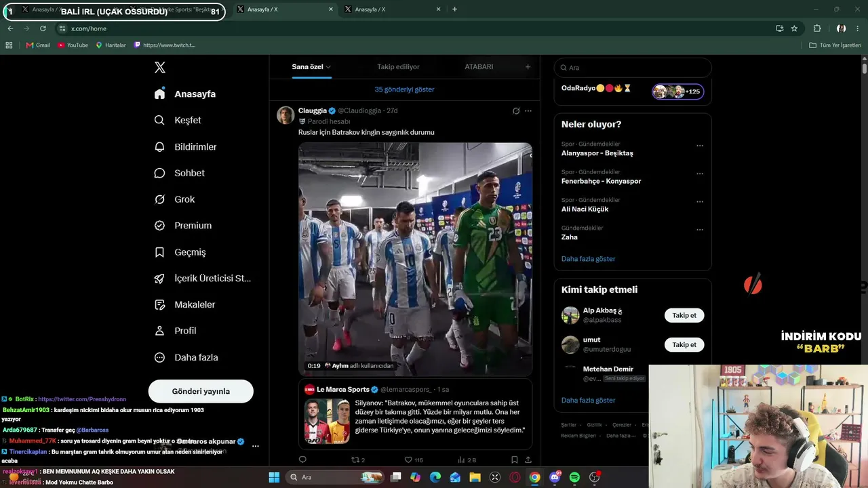Screen dimensions: 868x488
Task: Open Microsoft Edge from taskbar
Action: point(435,477)
